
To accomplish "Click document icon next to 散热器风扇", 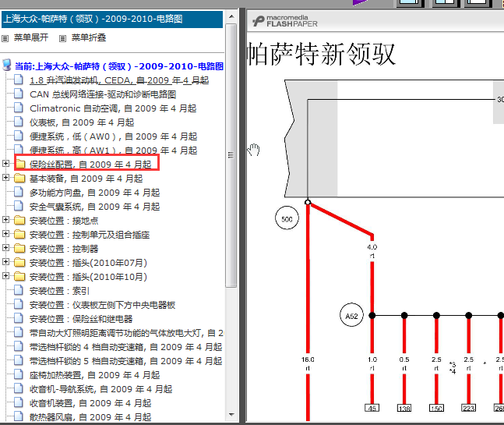I will click(19, 416).
